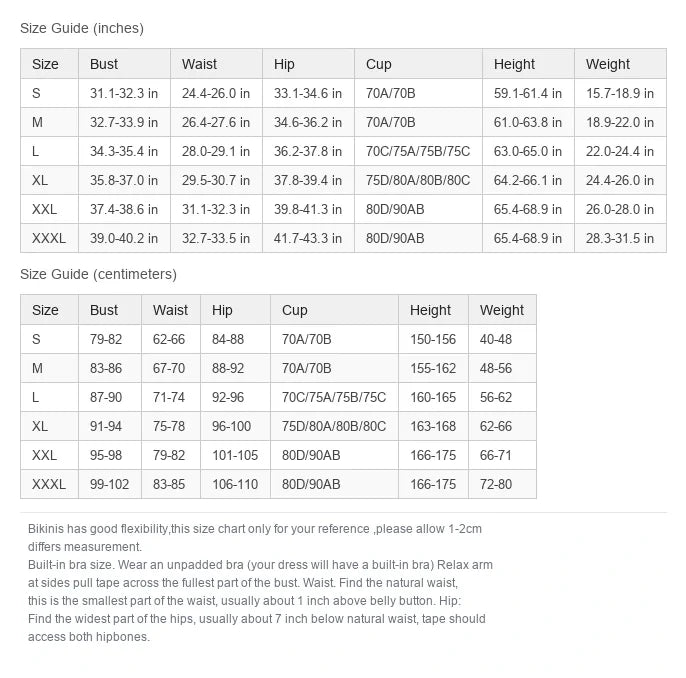Viewport: 686px width, 678px height.
Task: Select the 101-105 hip cell
Action: [235, 455]
